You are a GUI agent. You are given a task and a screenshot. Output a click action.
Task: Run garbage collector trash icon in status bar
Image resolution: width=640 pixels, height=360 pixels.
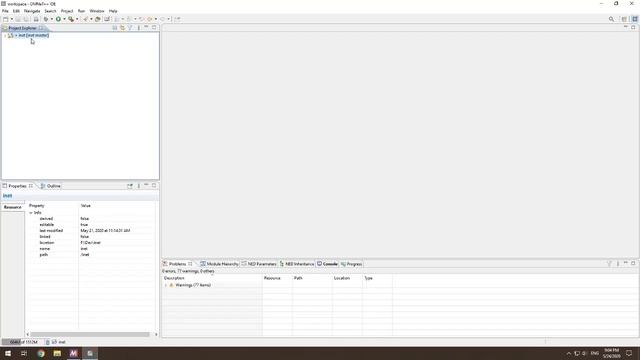tap(47, 342)
